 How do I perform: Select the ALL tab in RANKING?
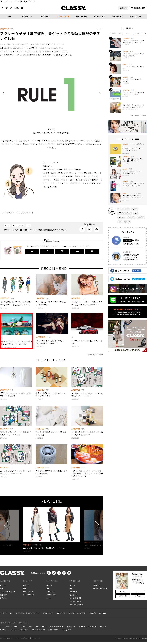128,33
